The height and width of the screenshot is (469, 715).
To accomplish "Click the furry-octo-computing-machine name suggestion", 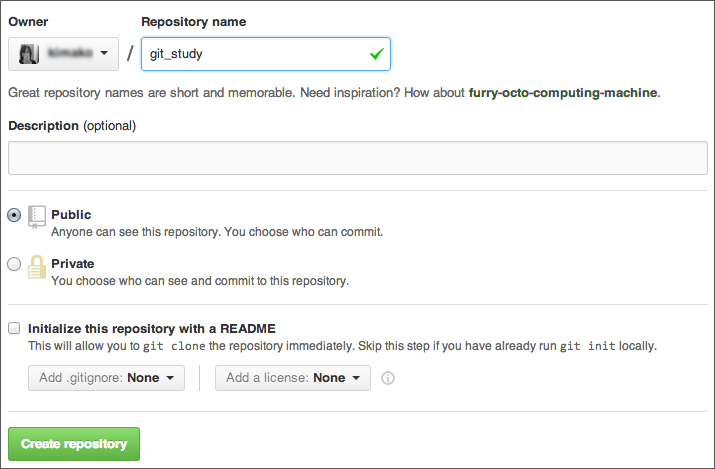I will 563,93.
